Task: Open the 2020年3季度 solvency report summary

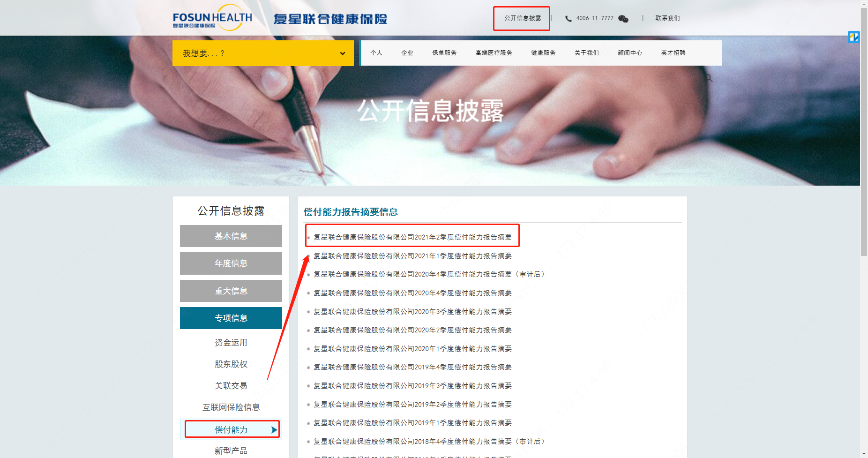Action: pyautogui.click(x=412, y=312)
